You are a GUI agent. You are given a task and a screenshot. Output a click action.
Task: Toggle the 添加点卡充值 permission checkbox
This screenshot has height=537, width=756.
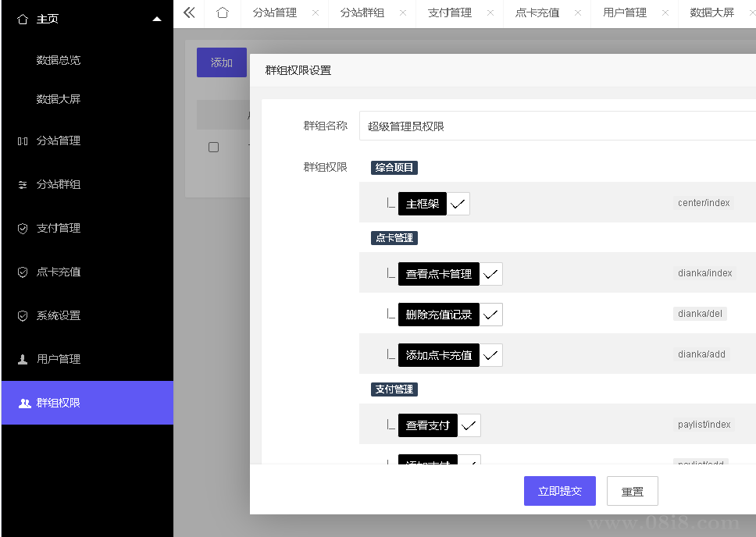[x=490, y=355]
